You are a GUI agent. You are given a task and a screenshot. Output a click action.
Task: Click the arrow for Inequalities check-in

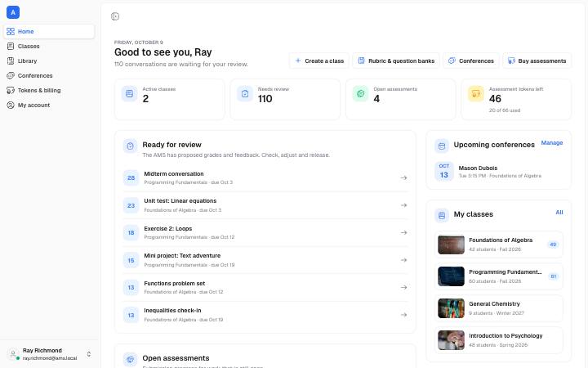tap(403, 315)
